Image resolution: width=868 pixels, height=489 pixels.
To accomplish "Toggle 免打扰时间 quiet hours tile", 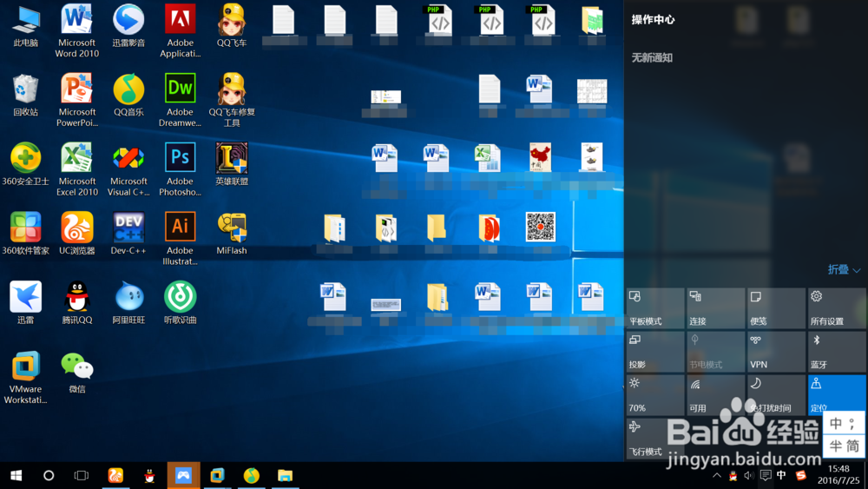I will point(775,395).
